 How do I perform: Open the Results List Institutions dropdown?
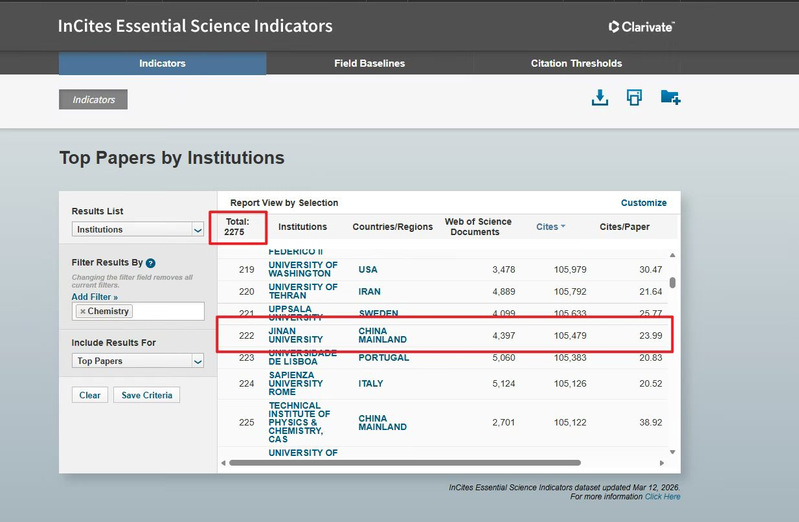click(x=138, y=229)
